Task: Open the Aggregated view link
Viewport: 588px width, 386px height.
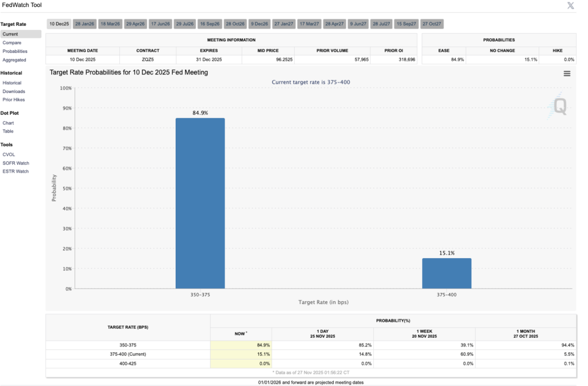Action: coord(14,60)
